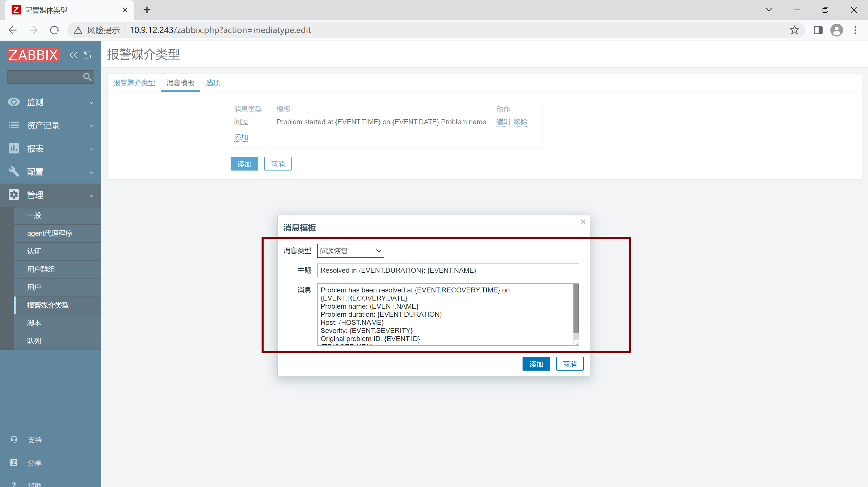
Task: Expand the 配置 menu
Action: [x=91, y=172]
